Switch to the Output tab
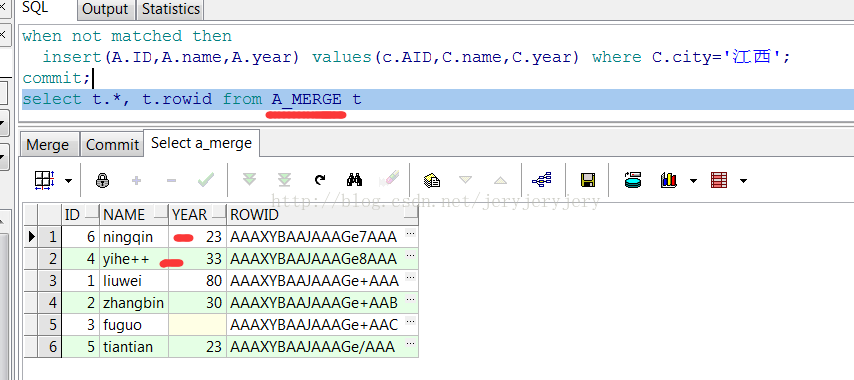Image resolution: width=854 pixels, height=380 pixels. pyautogui.click(x=105, y=9)
